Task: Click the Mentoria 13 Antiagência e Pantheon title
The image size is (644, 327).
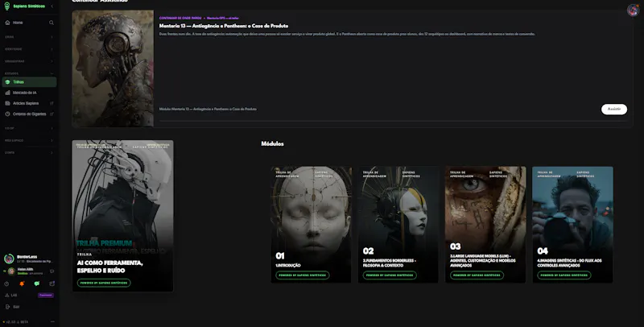Action: pyautogui.click(x=224, y=26)
